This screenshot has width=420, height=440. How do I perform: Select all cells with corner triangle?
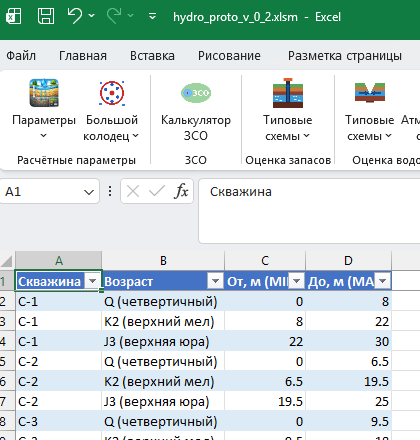tap(7, 261)
